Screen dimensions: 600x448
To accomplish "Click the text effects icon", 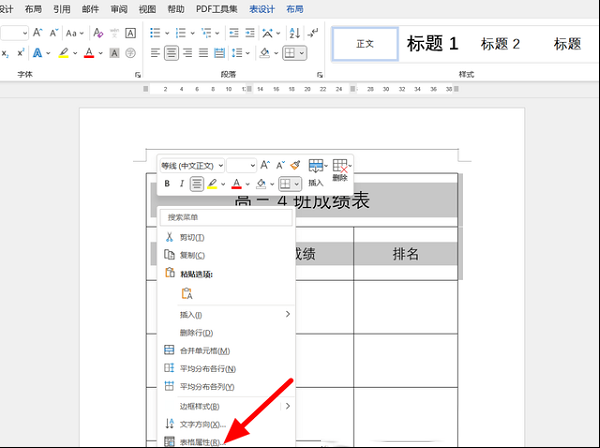I will [38, 53].
